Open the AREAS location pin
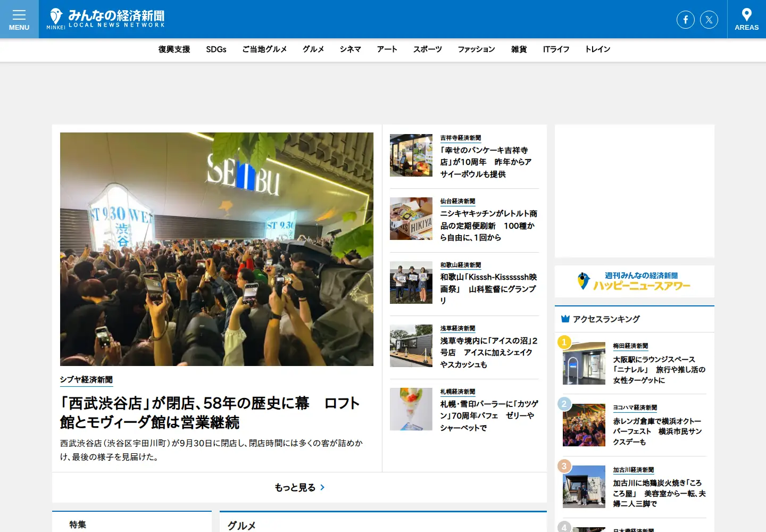 pos(747,19)
